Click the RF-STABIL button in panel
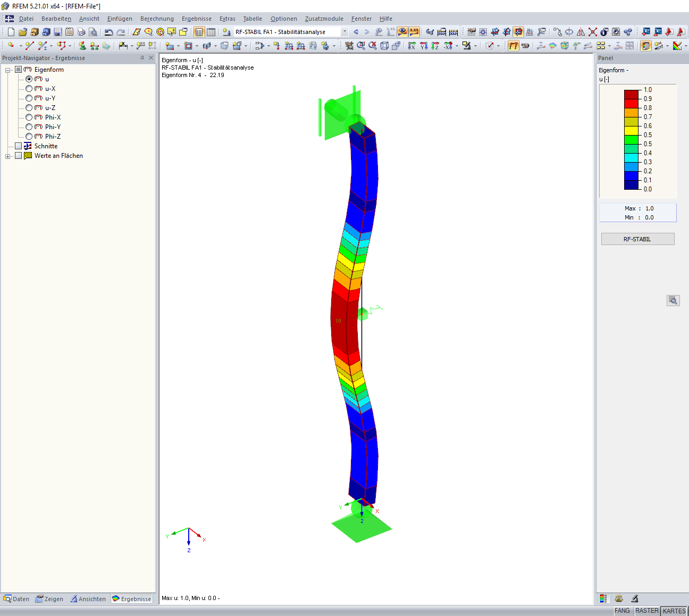689x616 pixels. click(x=637, y=239)
